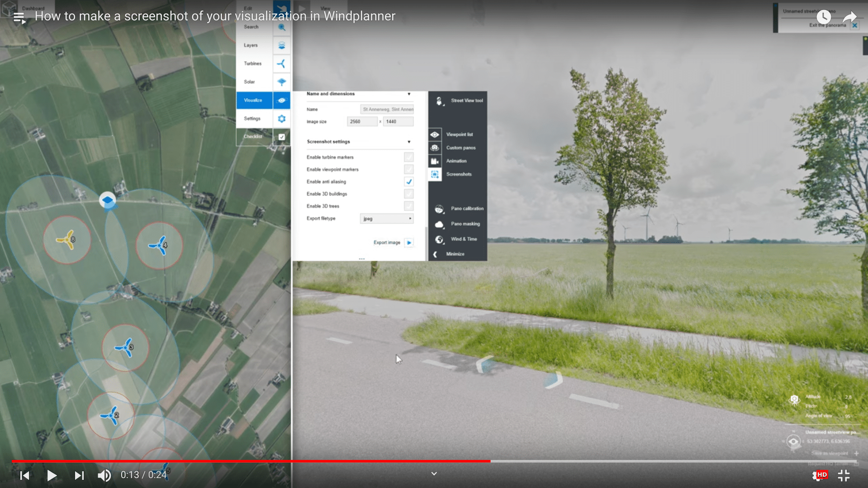Open the Export filetype jpeg dropdown
This screenshot has height=488, width=868.
click(387, 219)
